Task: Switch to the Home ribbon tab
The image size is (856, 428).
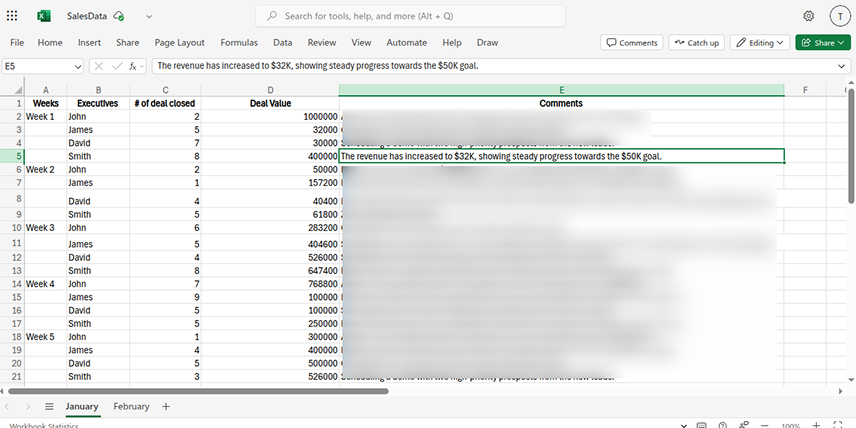Action: (x=50, y=43)
